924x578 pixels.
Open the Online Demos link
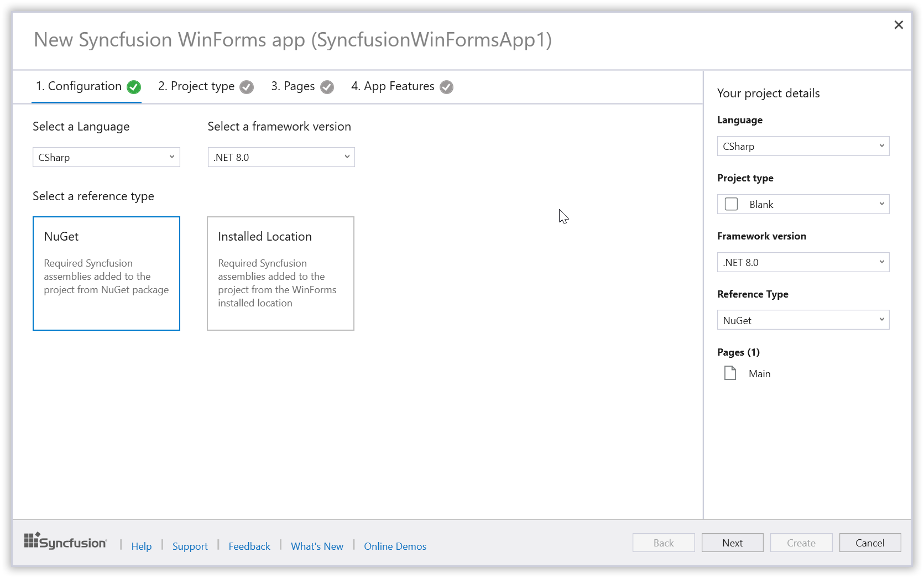tap(395, 546)
